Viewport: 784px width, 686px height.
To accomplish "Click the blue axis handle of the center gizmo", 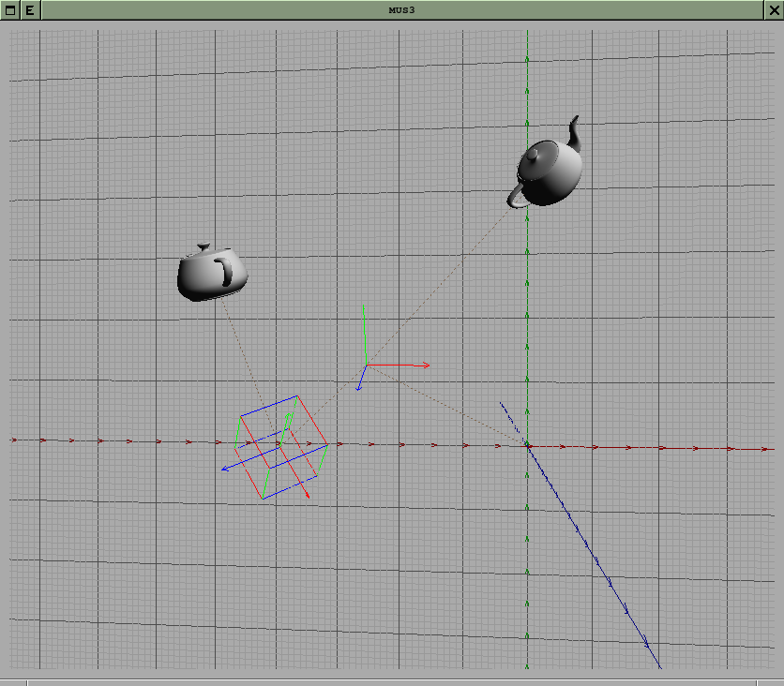I will (x=361, y=380).
